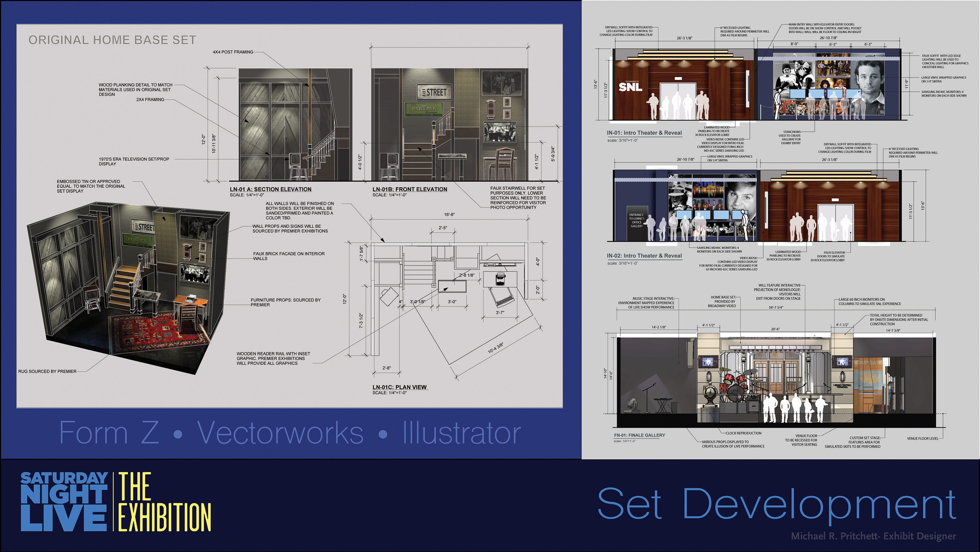Click the word "Vectorworks"
The width and height of the screenshot is (980, 552).
[280, 433]
